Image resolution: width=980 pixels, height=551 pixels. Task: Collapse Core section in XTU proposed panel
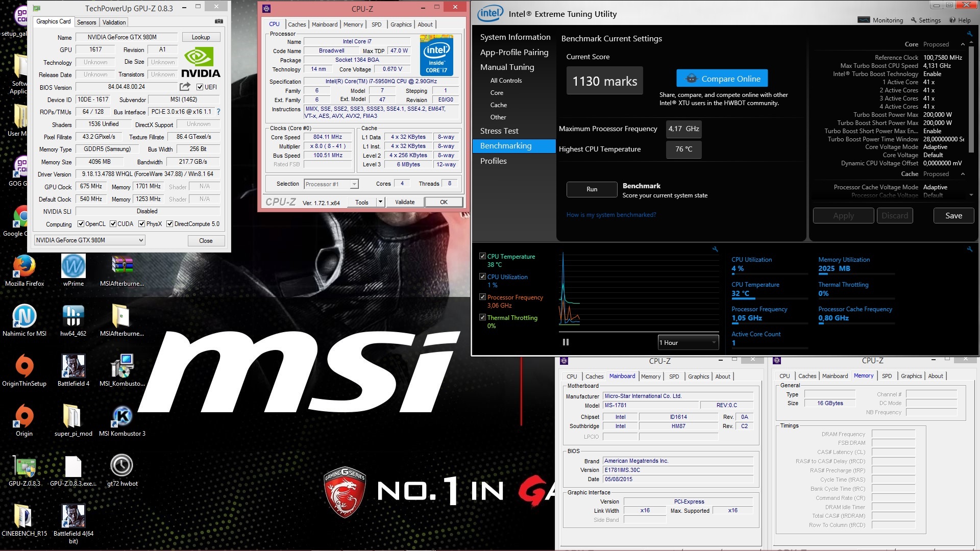point(963,44)
